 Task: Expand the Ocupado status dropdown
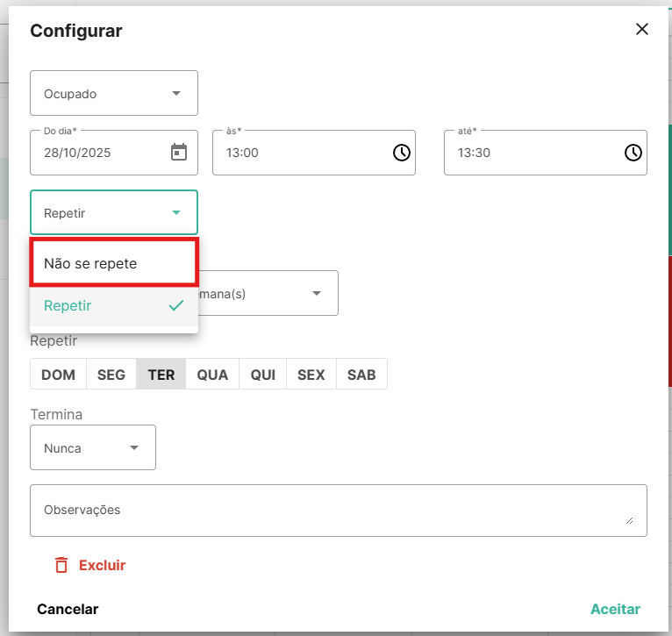(x=114, y=93)
